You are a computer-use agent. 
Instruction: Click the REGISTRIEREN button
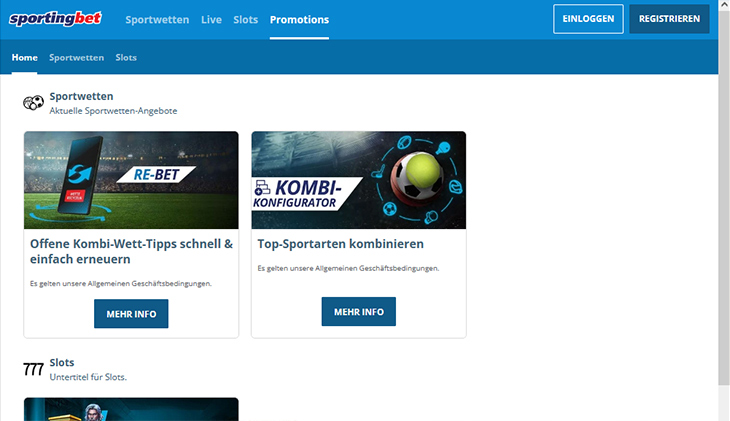669,19
